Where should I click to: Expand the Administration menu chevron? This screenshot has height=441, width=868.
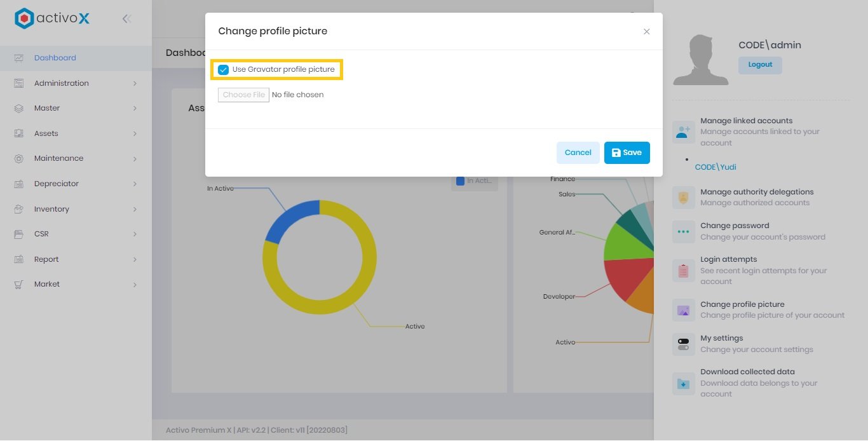click(135, 83)
